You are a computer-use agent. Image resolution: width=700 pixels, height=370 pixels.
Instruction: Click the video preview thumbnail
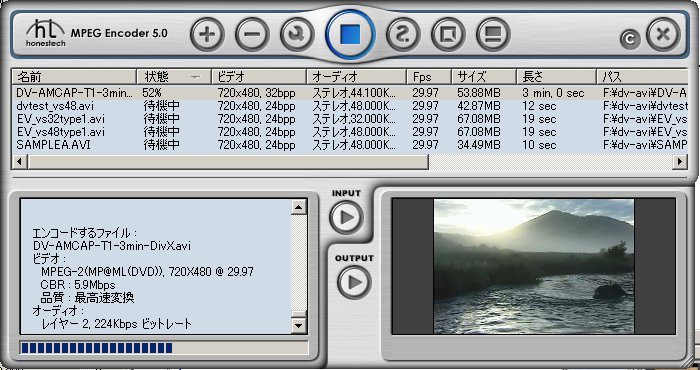533,266
